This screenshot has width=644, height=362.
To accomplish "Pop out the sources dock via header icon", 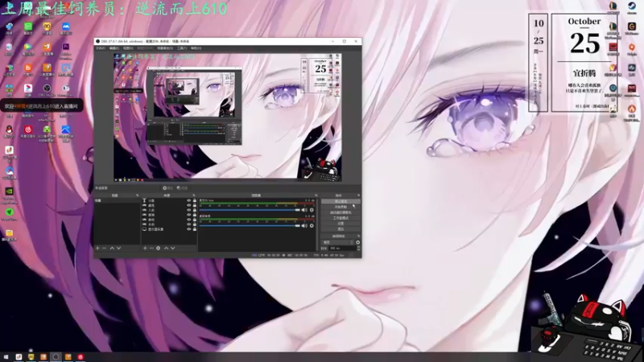I will (194, 195).
